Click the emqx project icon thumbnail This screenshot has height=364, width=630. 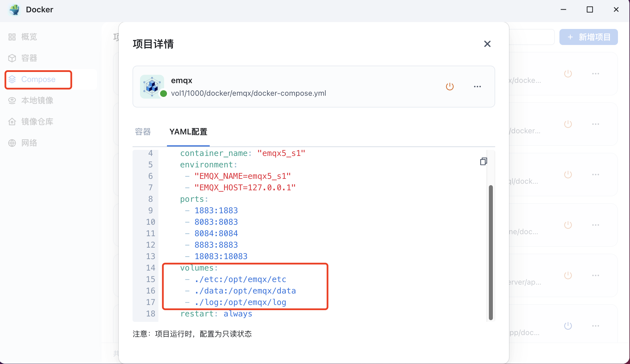tap(152, 87)
